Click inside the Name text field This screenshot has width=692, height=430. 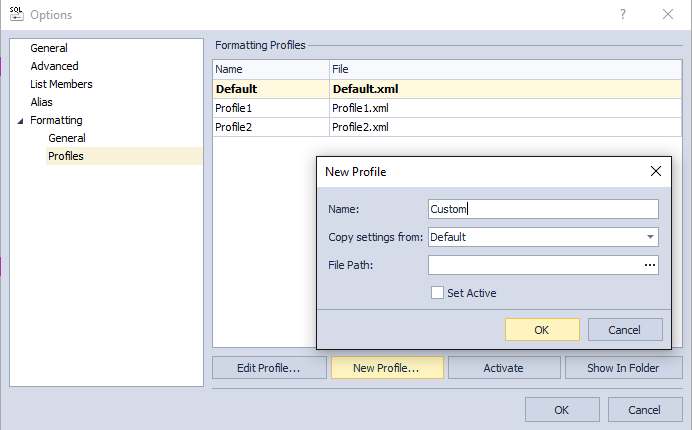pyautogui.click(x=543, y=209)
